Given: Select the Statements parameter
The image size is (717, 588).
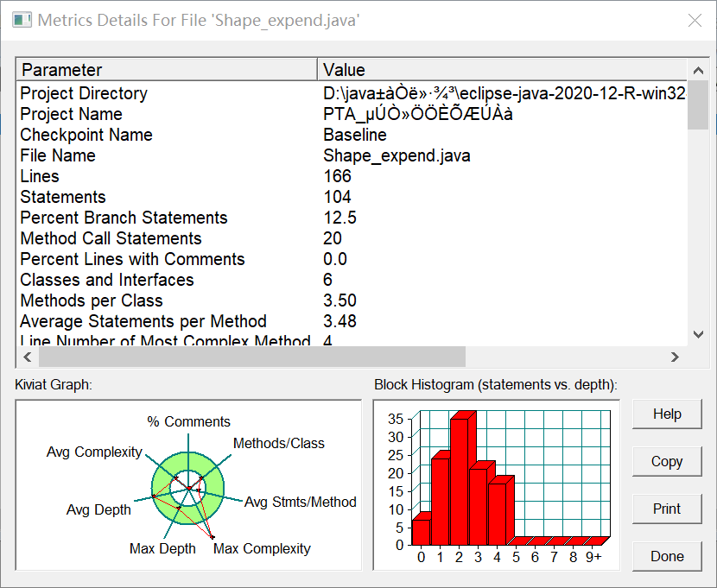Looking at the screenshot, I should [63, 197].
